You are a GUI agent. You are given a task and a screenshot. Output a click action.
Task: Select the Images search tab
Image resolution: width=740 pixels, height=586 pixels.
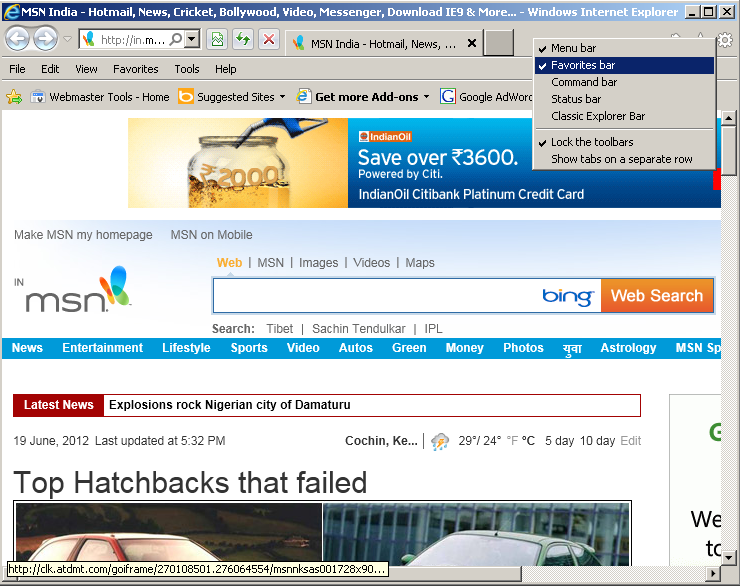click(319, 263)
